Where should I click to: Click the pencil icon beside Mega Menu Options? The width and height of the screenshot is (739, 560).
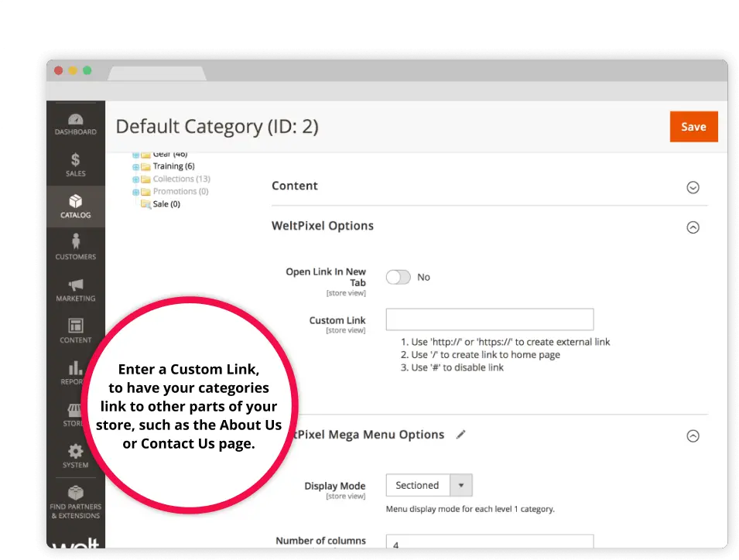tap(461, 434)
